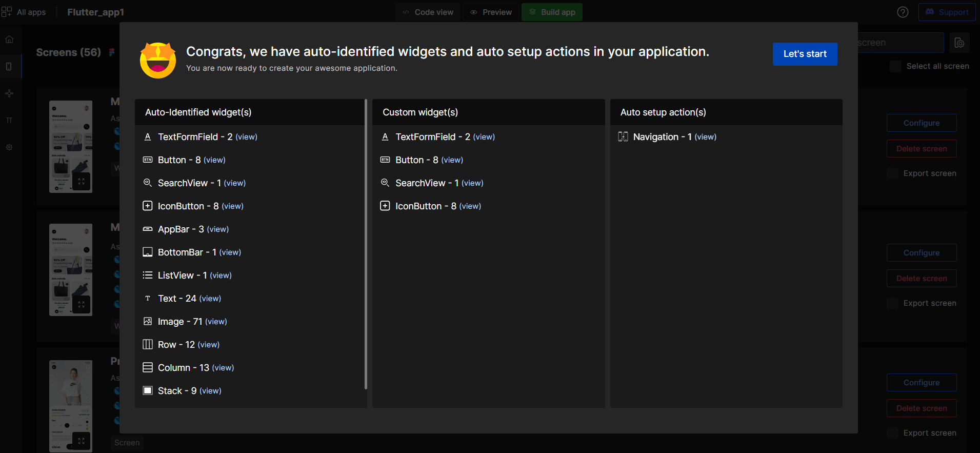
Task: Toggle the Select all screen checkbox
Action: (895, 66)
